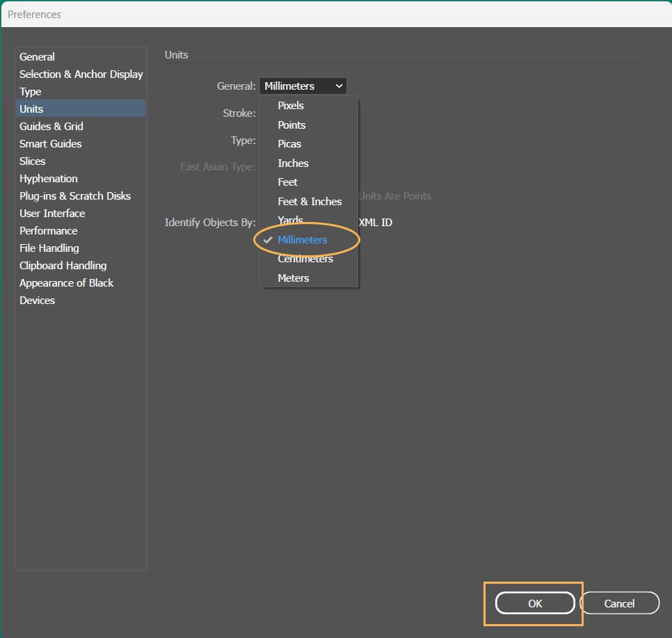672x638 pixels.
Task: Choose Pixels from the units list
Action: pyautogui.click(x=291, y=106)
